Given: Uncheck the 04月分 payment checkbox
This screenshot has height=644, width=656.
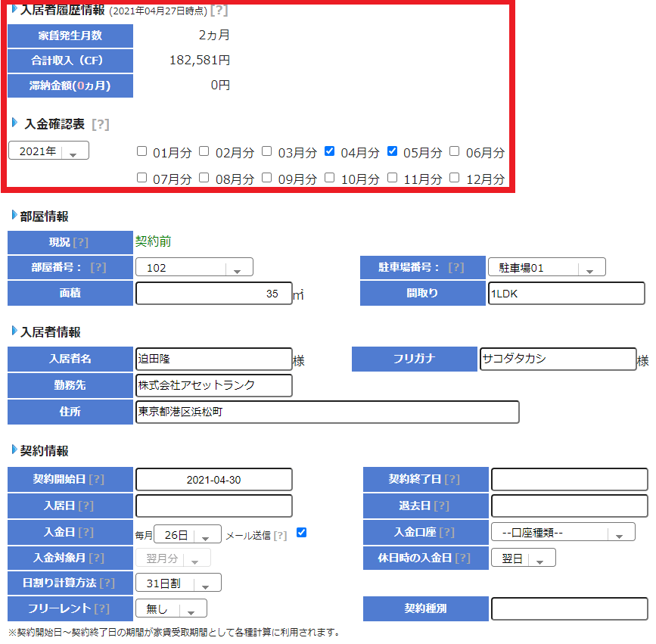Looking at the screenshot, I should point(329,151).
